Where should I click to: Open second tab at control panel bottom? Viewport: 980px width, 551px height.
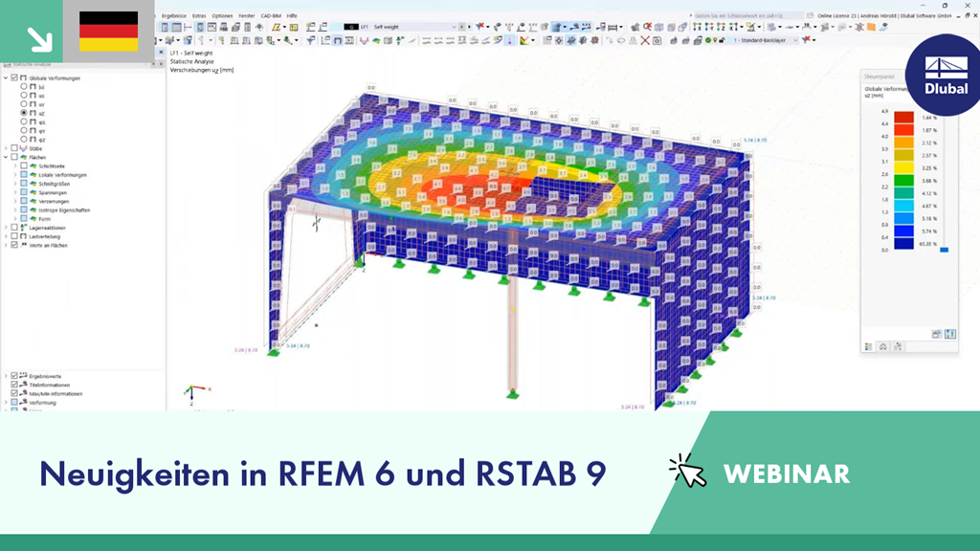(x=883, y=346)
